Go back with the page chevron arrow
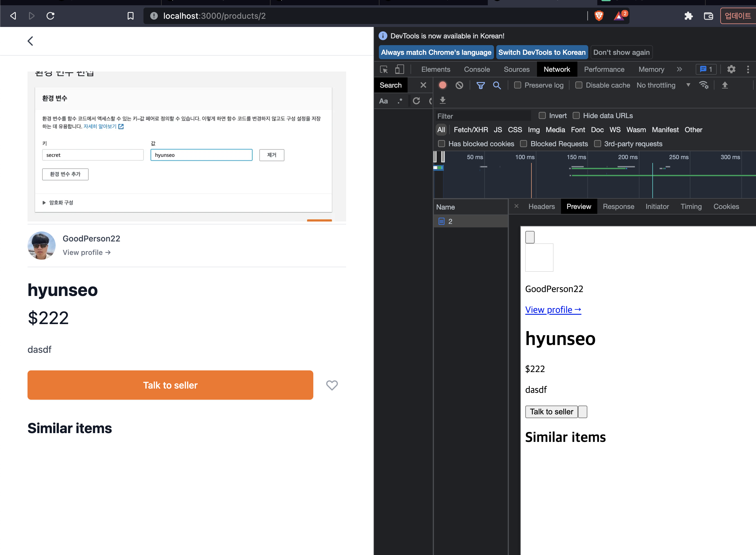Screen dimensions: 756x555 30,41
